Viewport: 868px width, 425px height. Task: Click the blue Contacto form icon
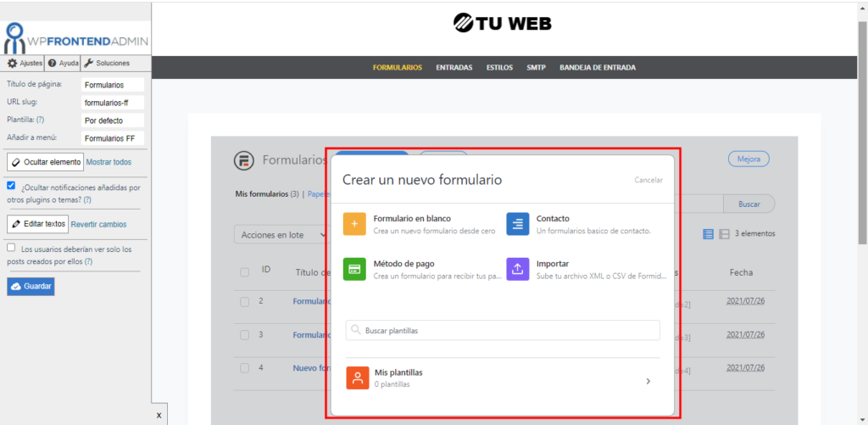pyautogui.click(x=517, y=224)
